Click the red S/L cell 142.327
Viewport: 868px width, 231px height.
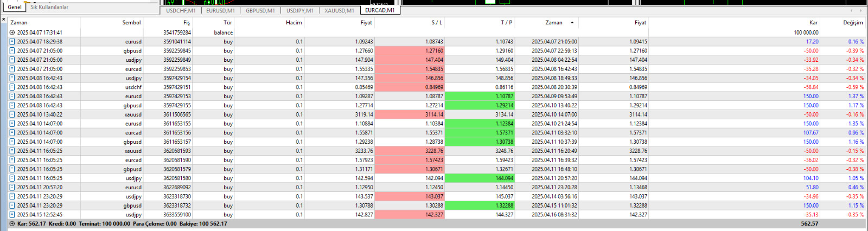click(x=410, y=215)
